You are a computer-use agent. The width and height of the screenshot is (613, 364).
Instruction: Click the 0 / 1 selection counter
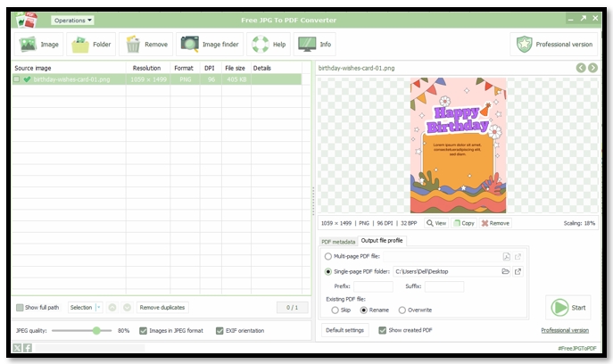pos(292,307)
